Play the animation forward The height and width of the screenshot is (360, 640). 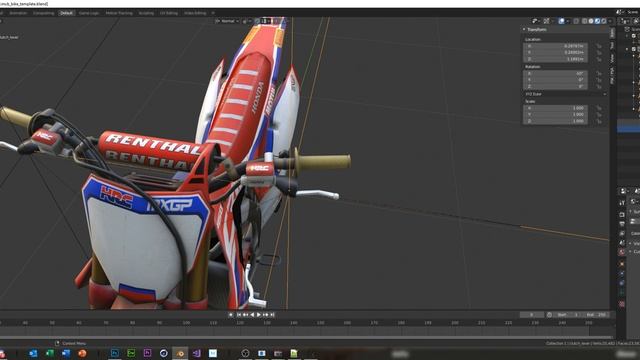pyautogui.click(x=259, y=315)
